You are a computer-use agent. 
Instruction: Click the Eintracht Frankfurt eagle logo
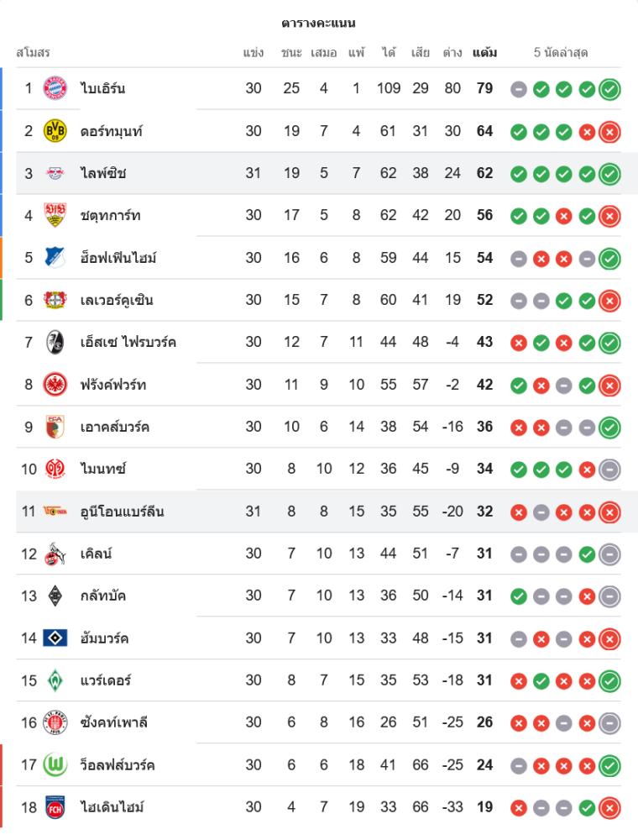[55, 385]
